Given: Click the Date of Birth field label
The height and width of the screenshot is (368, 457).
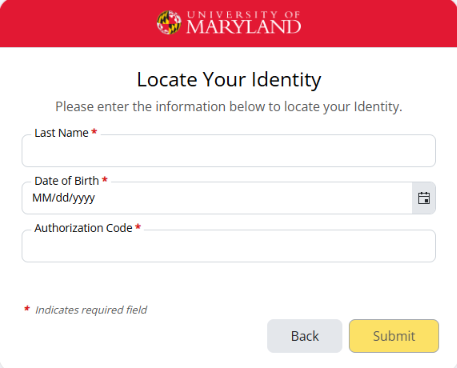Looking at the screenshot, I should pyautogui.click(x=67, y=181).
